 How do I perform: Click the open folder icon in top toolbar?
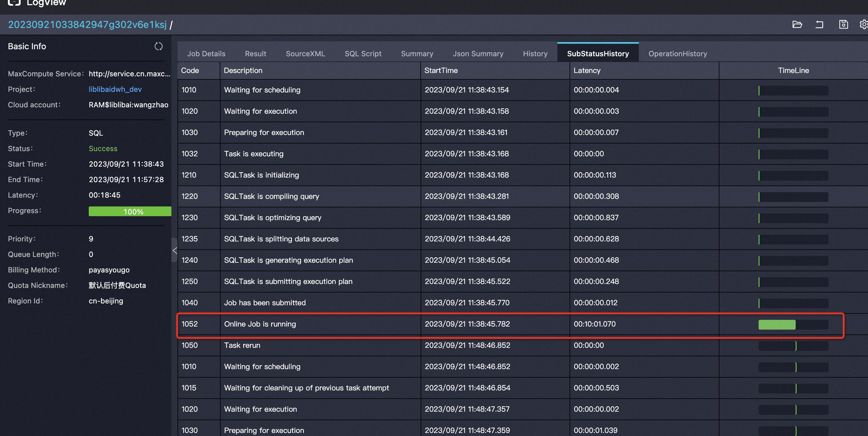tap(797, 24)
